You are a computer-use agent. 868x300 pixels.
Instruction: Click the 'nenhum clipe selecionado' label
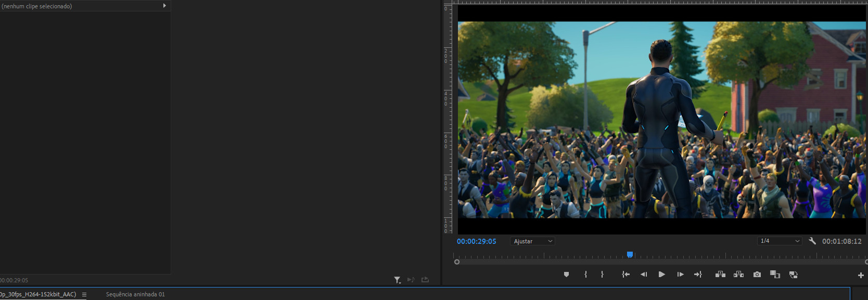tap(36, 6)
